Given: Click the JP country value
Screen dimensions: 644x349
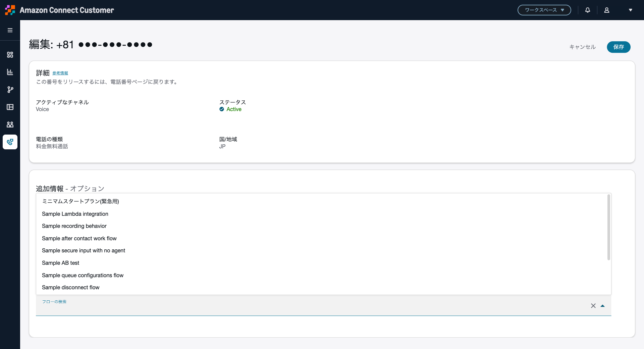Looking at the screenshot, I should 222,146.
